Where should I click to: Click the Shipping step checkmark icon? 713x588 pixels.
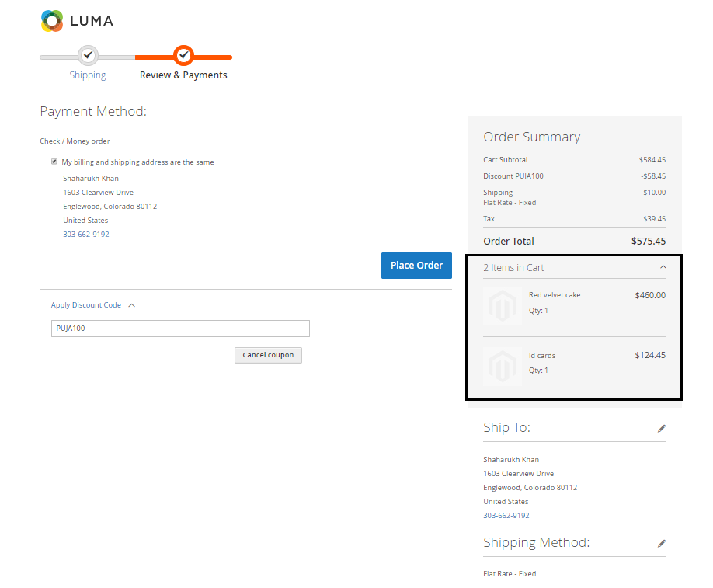click(88, 55)
